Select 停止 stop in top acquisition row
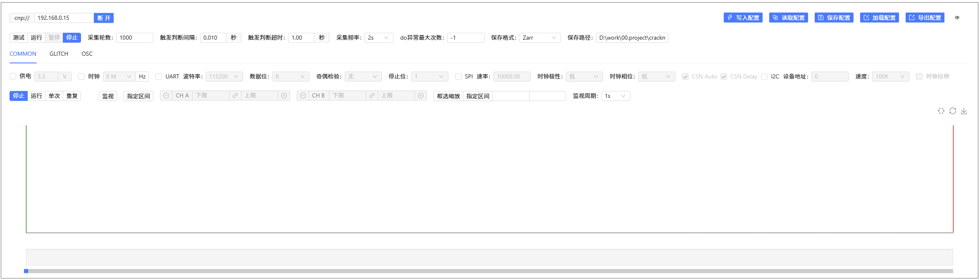Viewport: 980px width, 280px height. (x=72, y=38)
